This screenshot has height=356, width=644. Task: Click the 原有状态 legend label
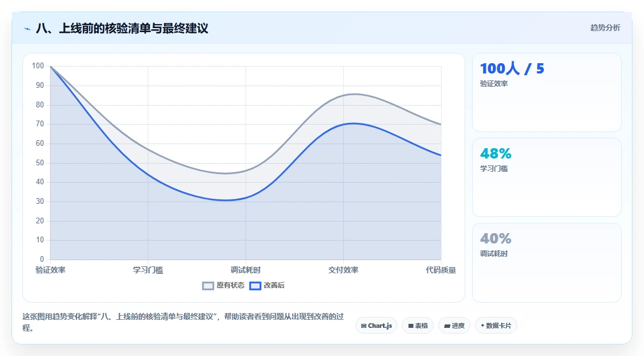pos(231,285)
